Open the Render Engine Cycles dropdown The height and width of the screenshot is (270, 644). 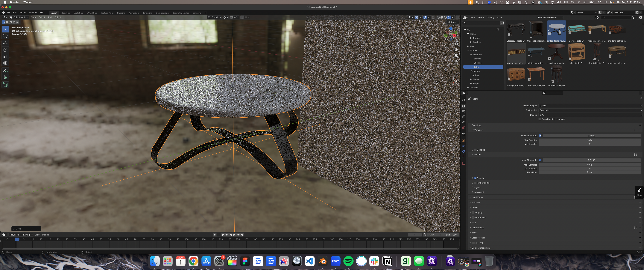pos(590,106)
